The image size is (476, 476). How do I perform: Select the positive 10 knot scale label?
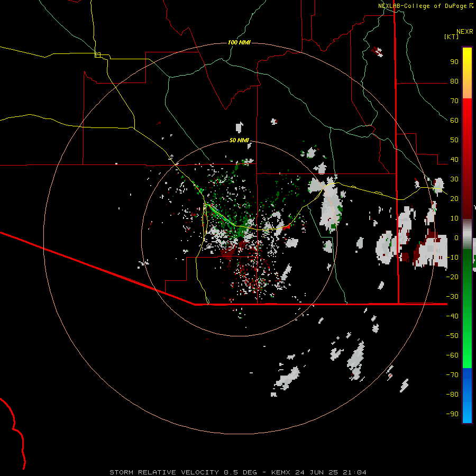454,218
